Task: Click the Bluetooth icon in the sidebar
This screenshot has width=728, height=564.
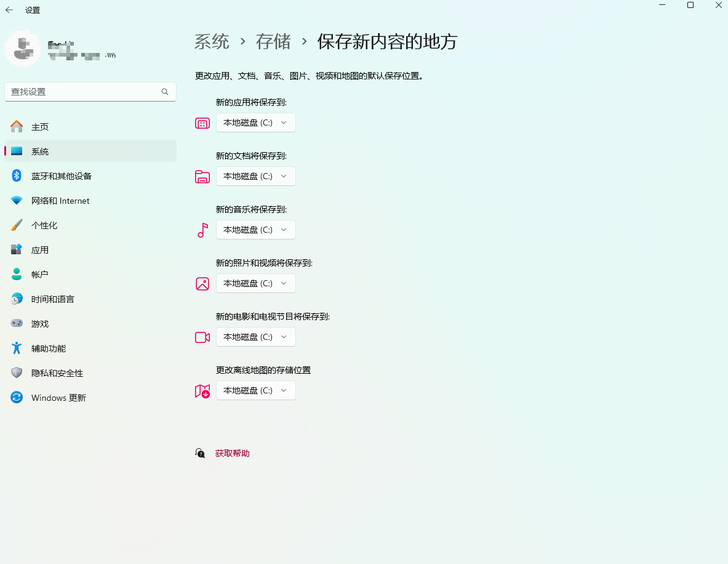Action: (x=17, y=175)
